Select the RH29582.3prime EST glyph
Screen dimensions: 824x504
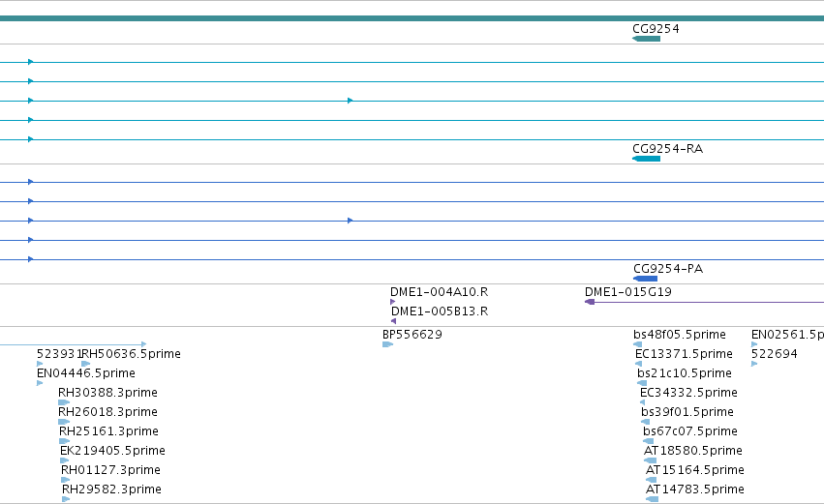click(x=66, y=499)
